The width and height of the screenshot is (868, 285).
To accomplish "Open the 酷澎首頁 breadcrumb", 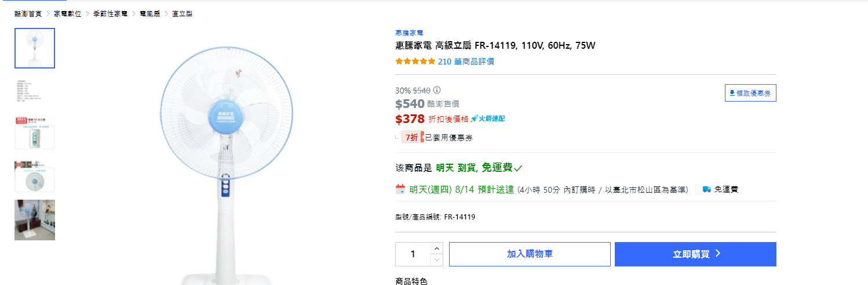I will point(28,13).
